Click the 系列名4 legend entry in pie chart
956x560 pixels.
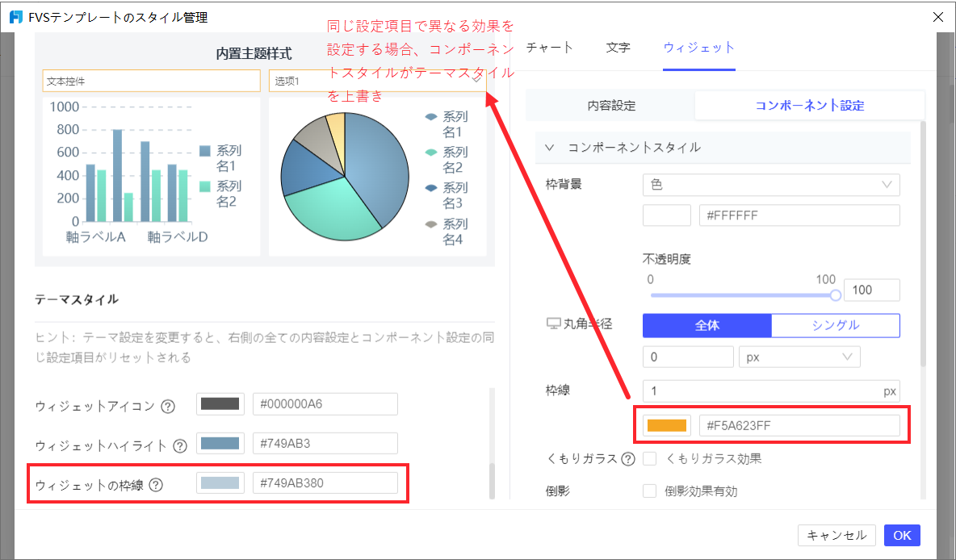447,232
